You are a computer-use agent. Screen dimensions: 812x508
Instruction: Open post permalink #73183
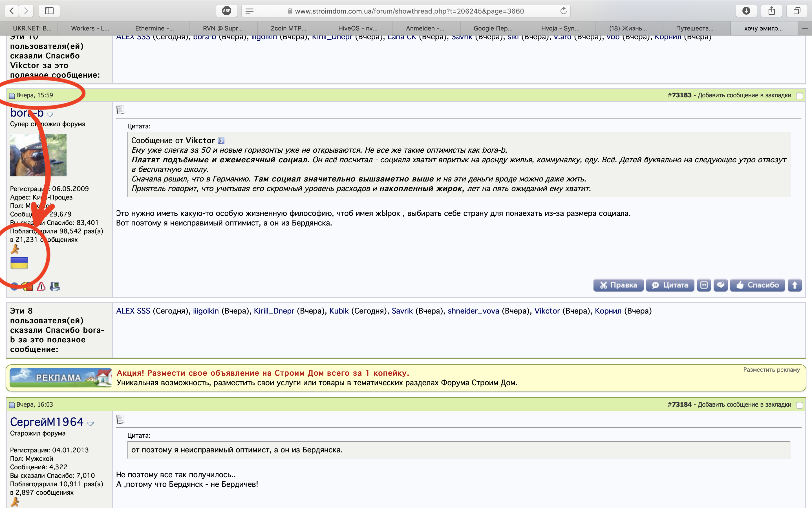682,95
